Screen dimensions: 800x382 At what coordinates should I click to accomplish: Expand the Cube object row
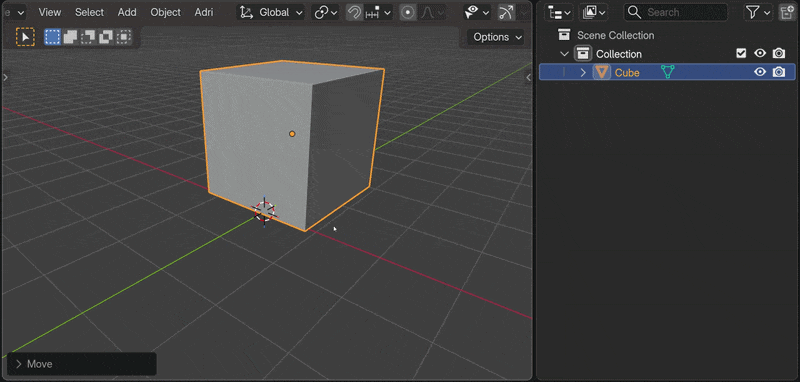tap(583, 72)
